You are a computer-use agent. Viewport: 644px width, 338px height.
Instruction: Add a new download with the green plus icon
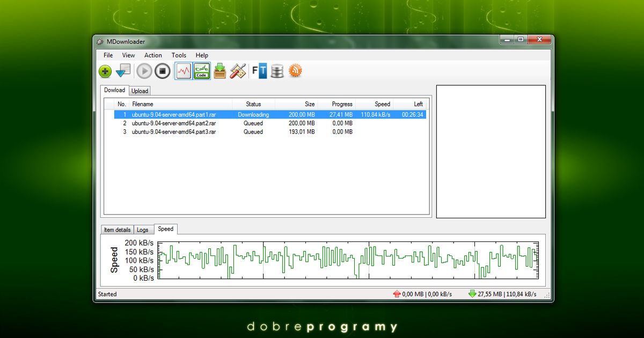(x=105, y=71)
